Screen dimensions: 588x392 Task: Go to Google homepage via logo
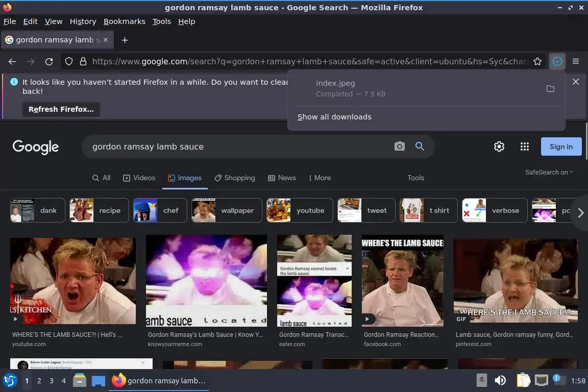[x=36, y=147]
